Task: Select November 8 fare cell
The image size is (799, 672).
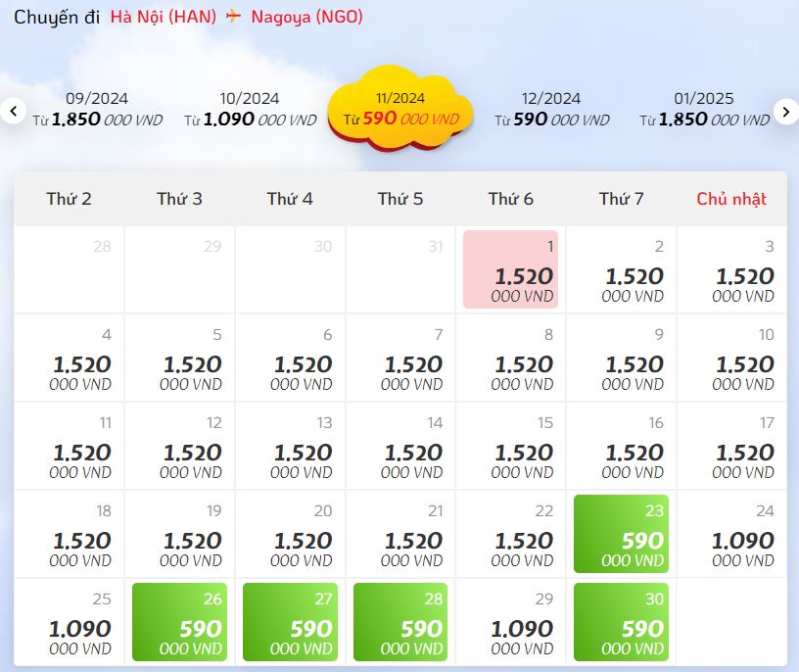Action: [510, 358]
